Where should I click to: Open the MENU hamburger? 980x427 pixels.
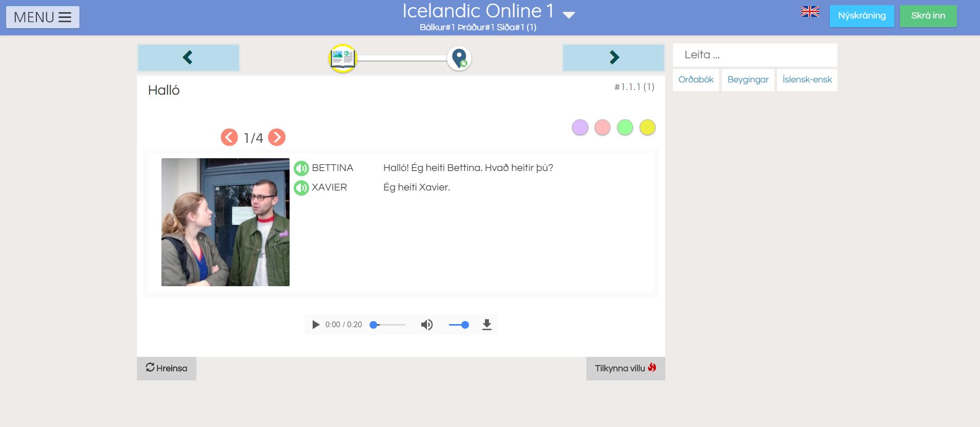(43, 17)
